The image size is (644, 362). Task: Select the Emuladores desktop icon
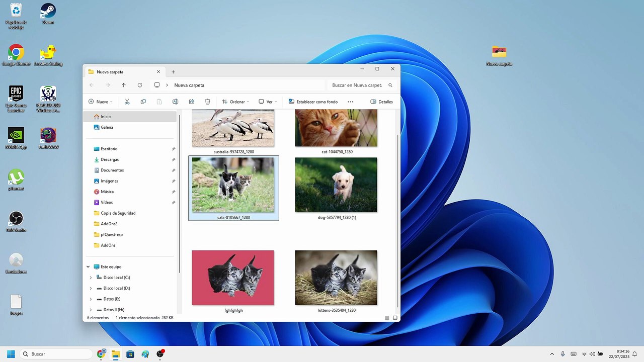16,263
